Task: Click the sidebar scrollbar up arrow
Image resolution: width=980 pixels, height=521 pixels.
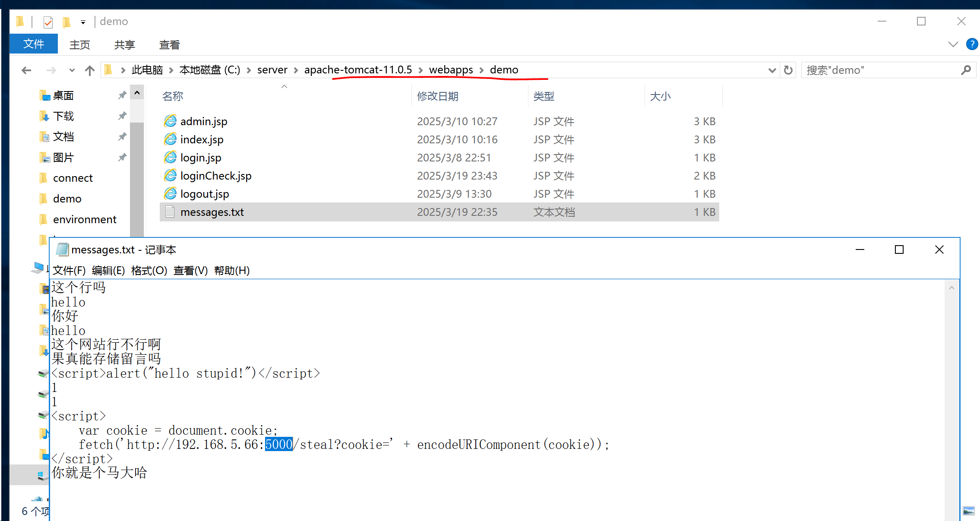Action: pyautogui.click(x=137, y=93)
